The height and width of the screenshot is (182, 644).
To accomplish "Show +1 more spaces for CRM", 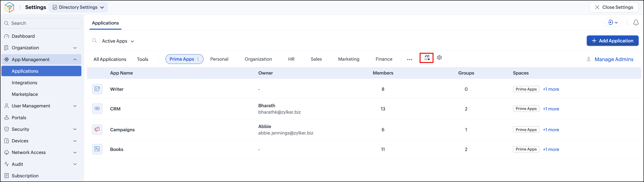I will pyautogui.click(x=551, y=109).
